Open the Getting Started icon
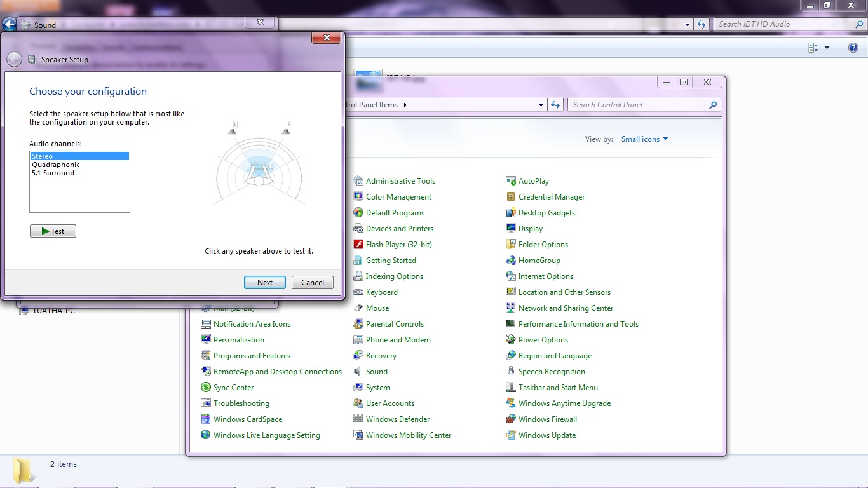 point(358,261)
